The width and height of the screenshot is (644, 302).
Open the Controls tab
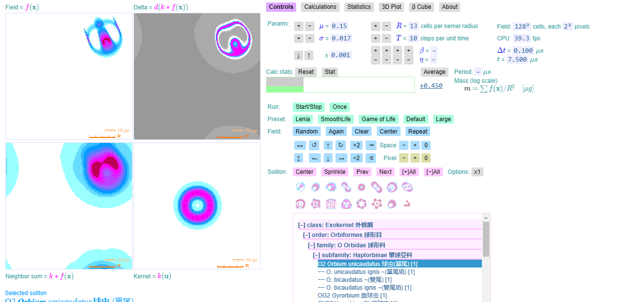[281, 7]
